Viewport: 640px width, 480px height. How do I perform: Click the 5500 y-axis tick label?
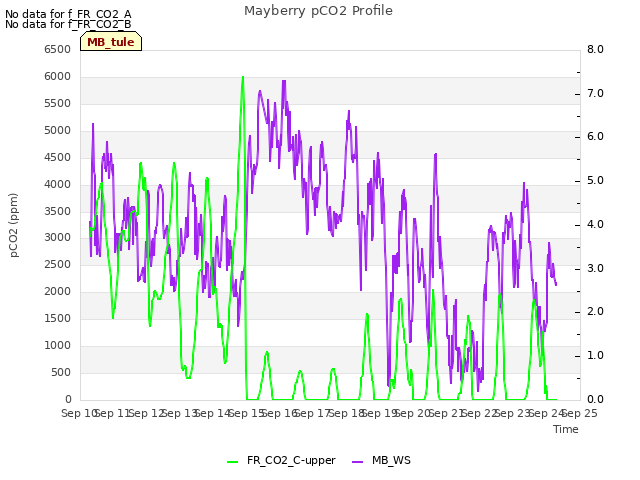58,103
